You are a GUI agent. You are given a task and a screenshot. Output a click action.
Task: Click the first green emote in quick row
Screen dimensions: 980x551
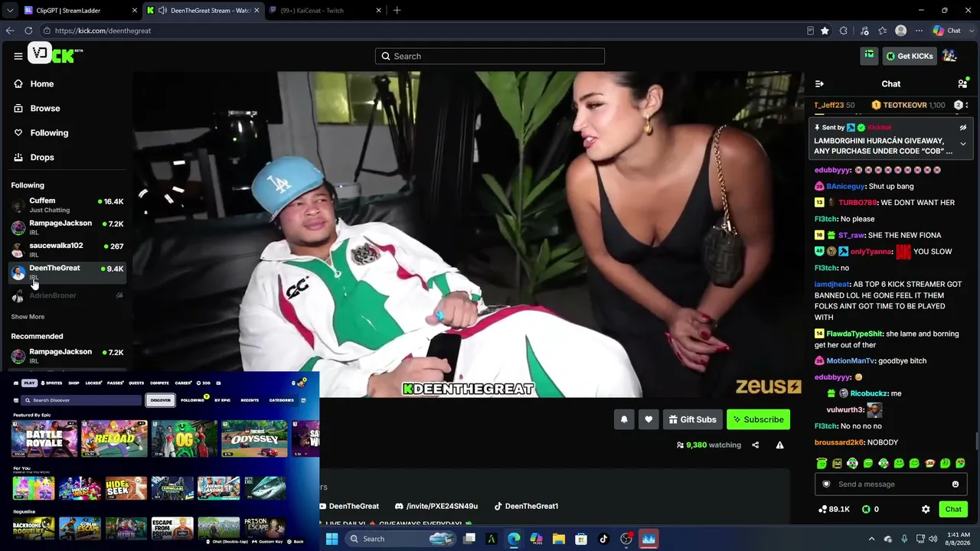822,463
